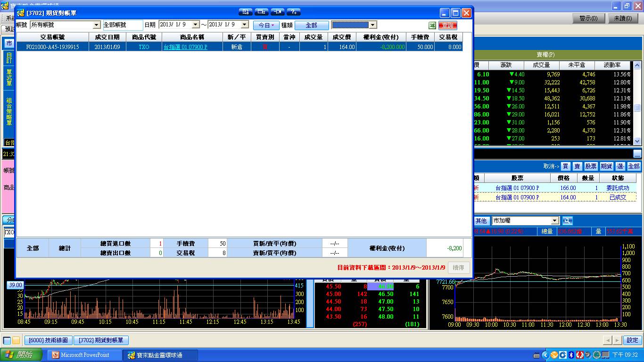This screenshot has height=362, width=644.
Task: Open the 台指選 01 07900 P product link
Action: point(185,47)
